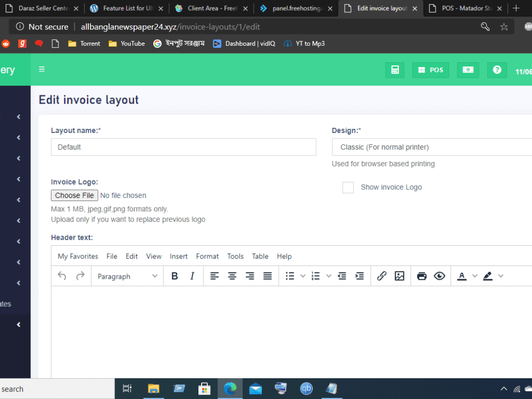Align text center in editor
Screen dimensions: 532x399
[x=232, y=276]
